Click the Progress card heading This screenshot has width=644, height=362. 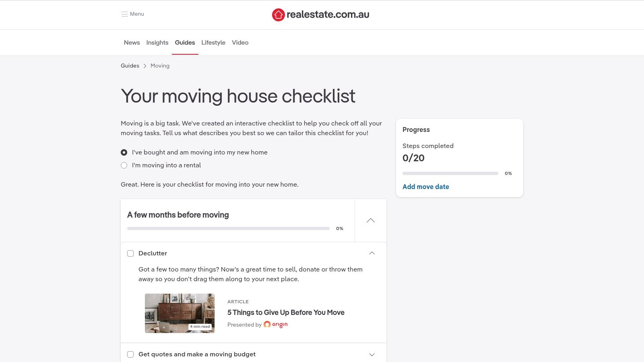click(416, 130)
